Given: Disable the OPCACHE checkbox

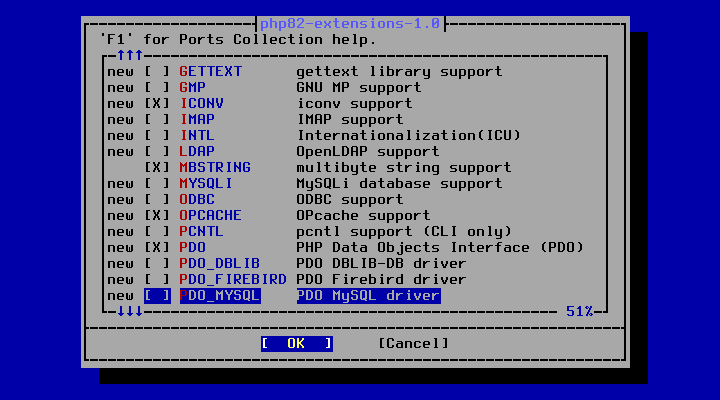Looking at the screenshot, I should pyautogui.click(x=157, y=216).
